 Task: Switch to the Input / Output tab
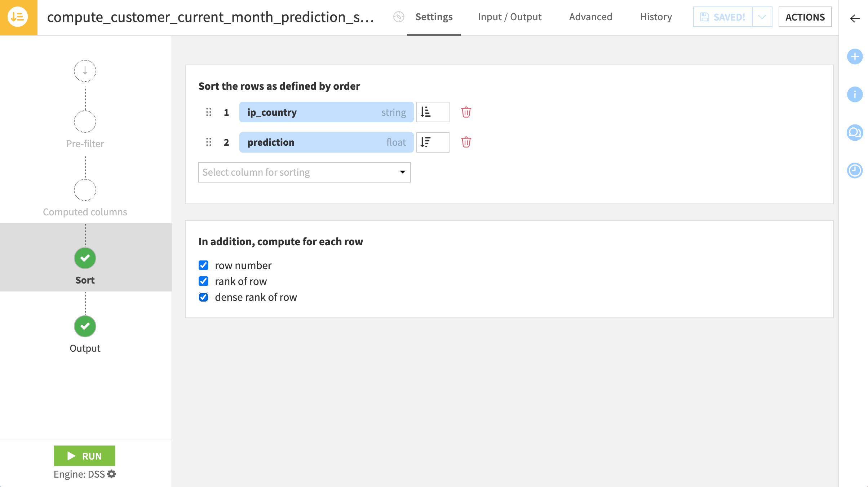[x=510, y=16]
